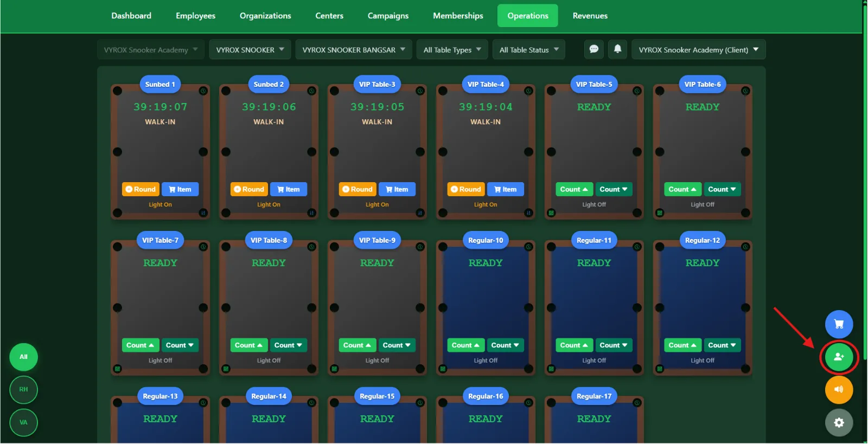The height and width of the screenshot is (444, 868).
Task: Open the Memberships tab
Action: click(x=458, y=16)
